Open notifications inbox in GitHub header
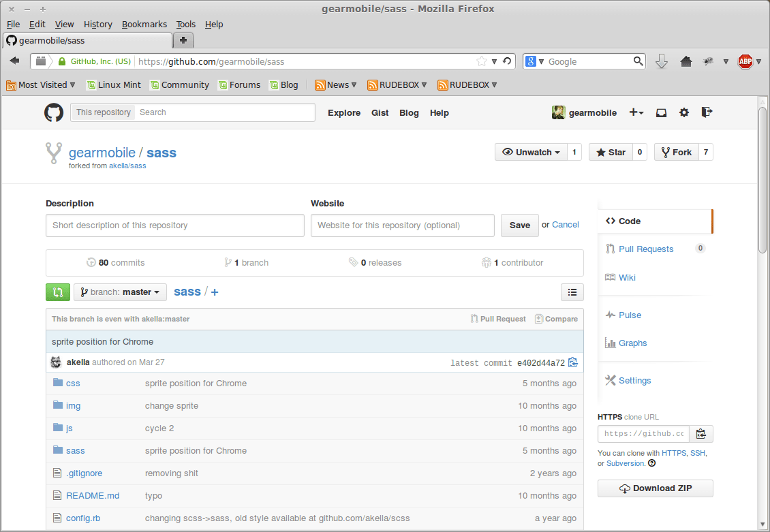The image size is (770, 532). tap(661, 112)
